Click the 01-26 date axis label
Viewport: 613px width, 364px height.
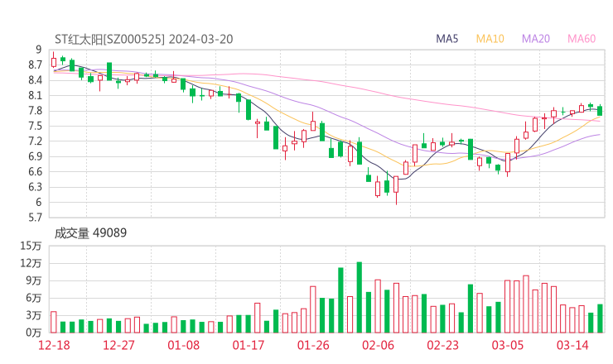313,345
